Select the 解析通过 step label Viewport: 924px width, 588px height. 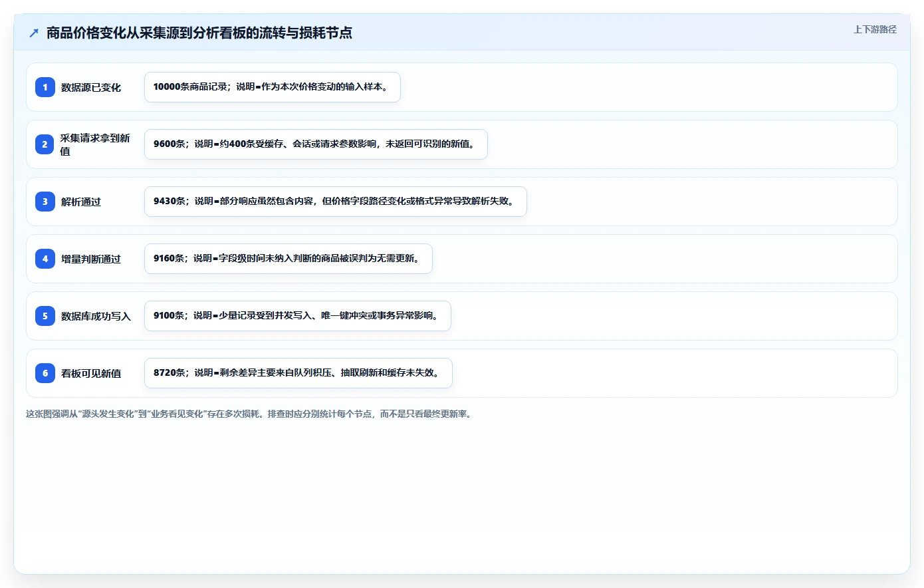point(81,202)
